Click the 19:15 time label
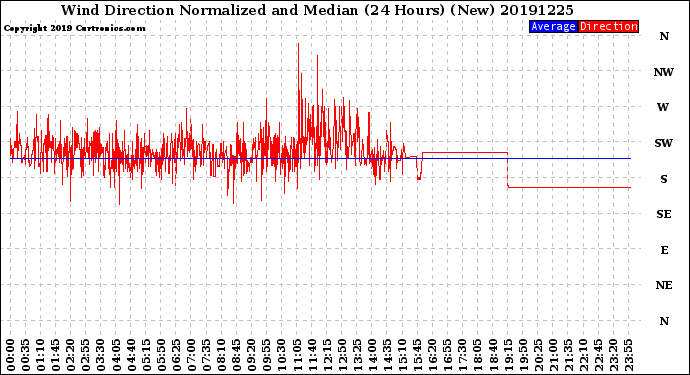Screen dimensions: 690x375 point(507,355)
